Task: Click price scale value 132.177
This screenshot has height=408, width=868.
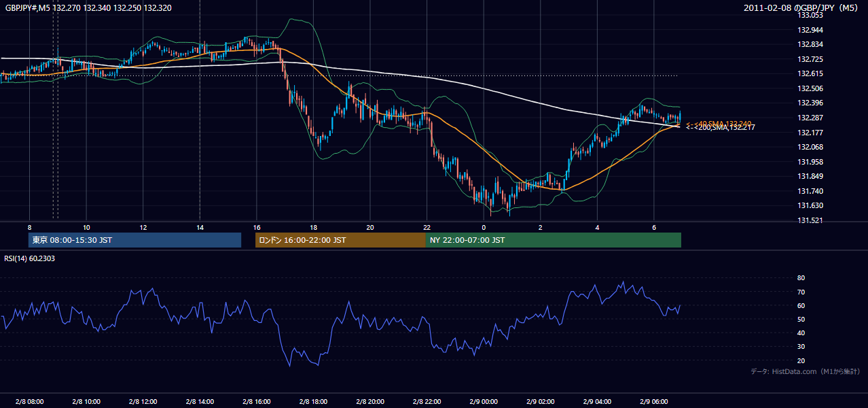Action: (810, 133)
